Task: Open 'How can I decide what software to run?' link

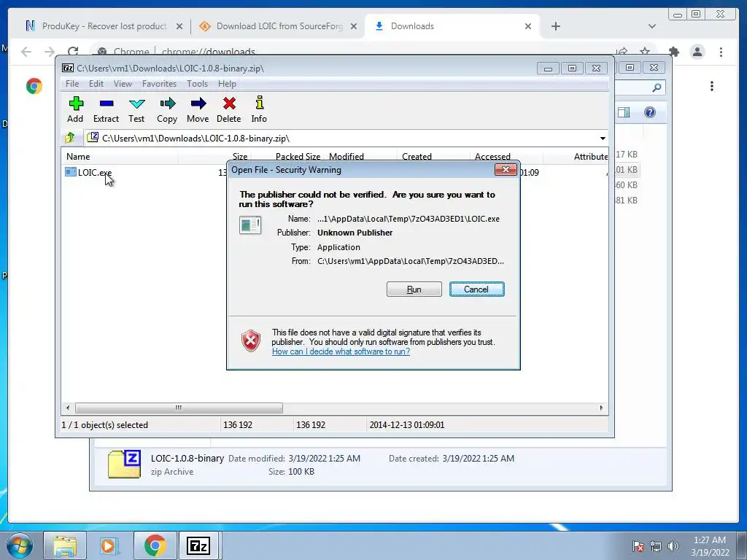Action: coord(341,351)
